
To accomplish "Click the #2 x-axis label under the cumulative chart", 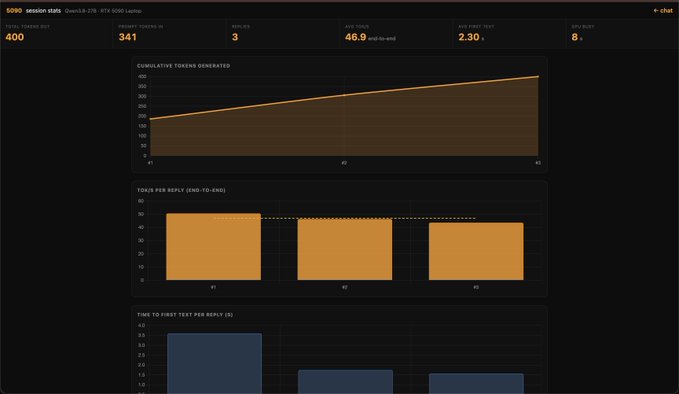I will point(344,163).
